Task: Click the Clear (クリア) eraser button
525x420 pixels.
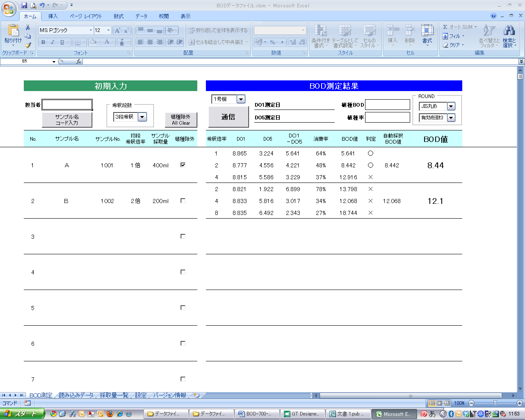Action: pos(453,45)
